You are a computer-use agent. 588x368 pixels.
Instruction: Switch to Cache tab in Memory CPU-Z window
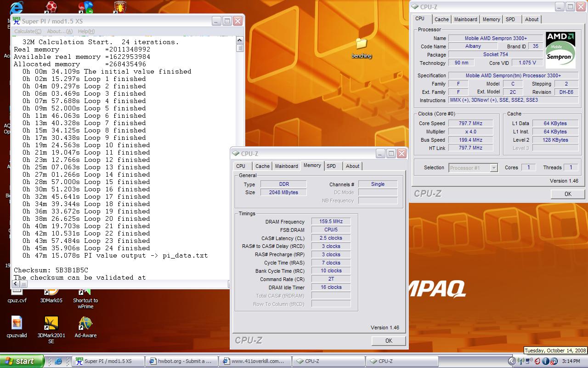click(263, 166)
